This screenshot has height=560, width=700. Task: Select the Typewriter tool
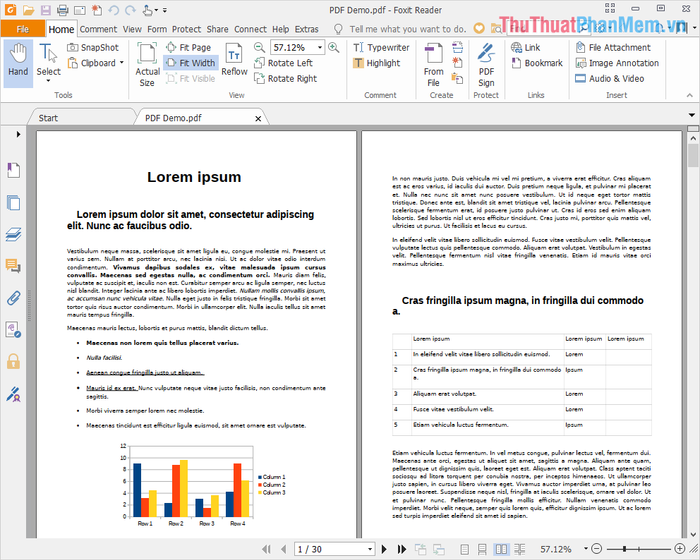(x=381, y=47)
